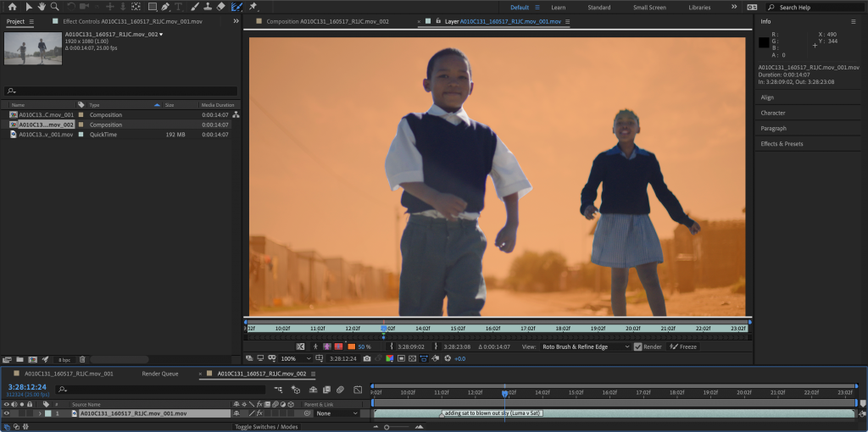Select the Pen tool

[x=166, y=7]
